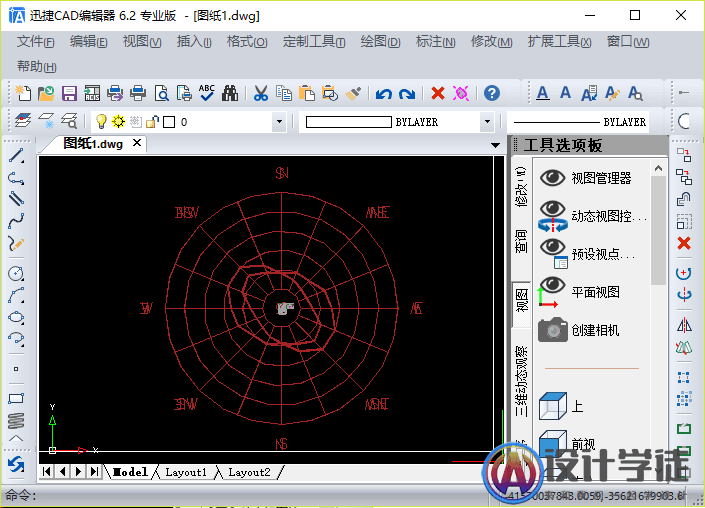Select the Ellipse drawing tool
Screen dimensions: 705x508
pyautogui.click(x=16, y=317)
